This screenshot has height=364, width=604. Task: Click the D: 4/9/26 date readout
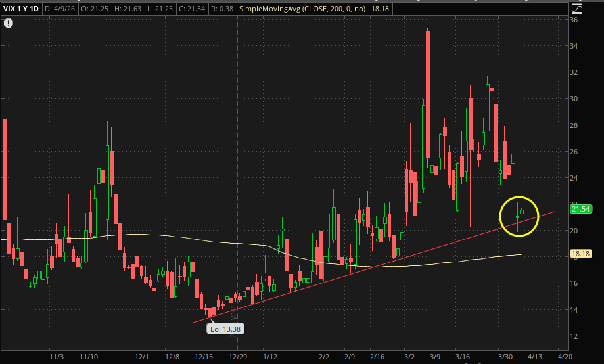point(60,9)
